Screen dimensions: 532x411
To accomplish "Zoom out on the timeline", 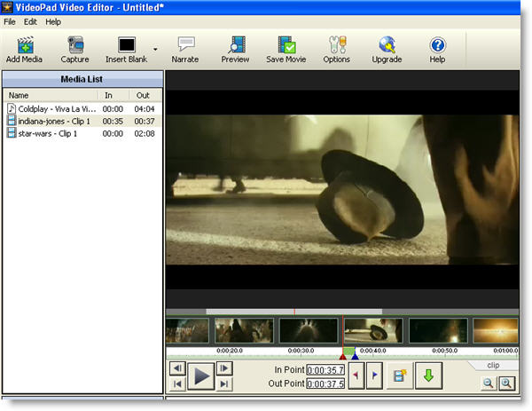I will [489, 383].
